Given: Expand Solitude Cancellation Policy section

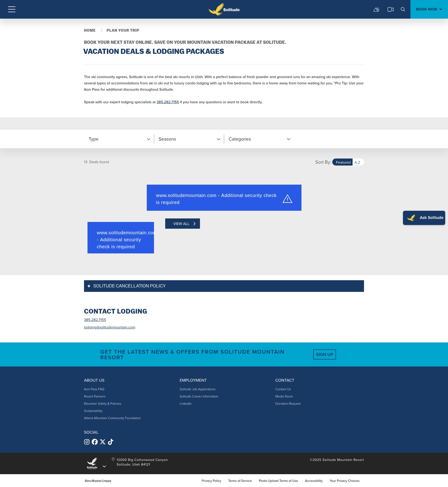Looking at the screenshot, I should pyautogui.click(x=224, y=286).
